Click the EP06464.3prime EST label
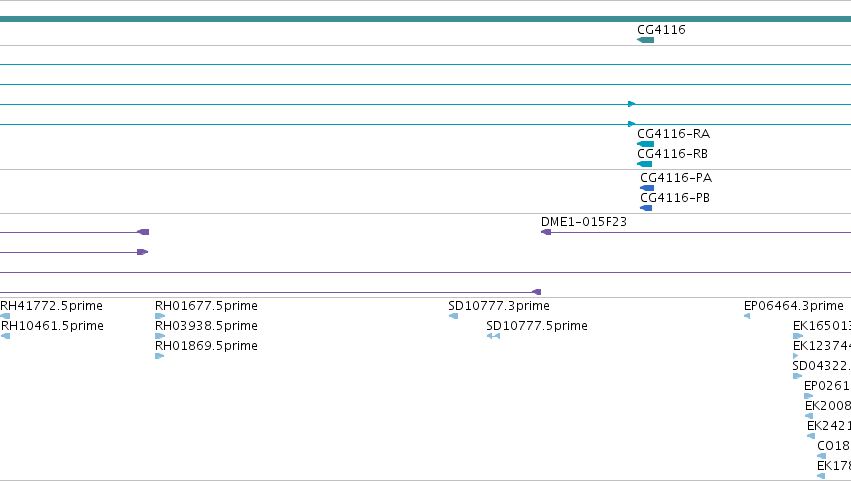 (793, 306)
